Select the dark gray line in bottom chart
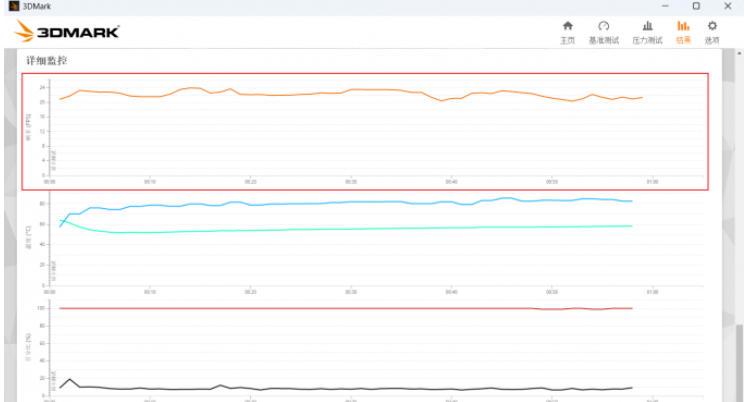 (300, 388)
